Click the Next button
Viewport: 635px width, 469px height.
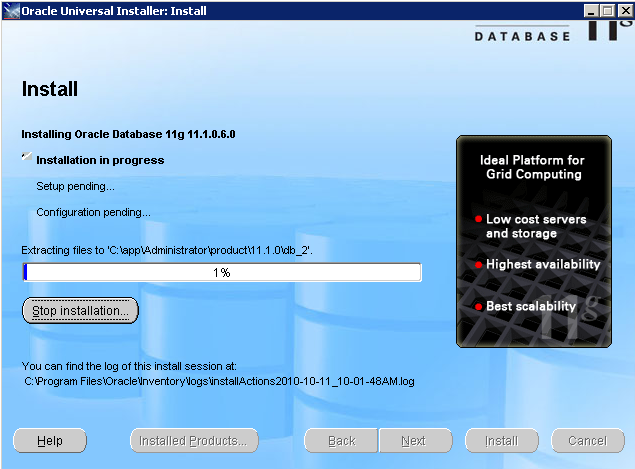point(415,441)
